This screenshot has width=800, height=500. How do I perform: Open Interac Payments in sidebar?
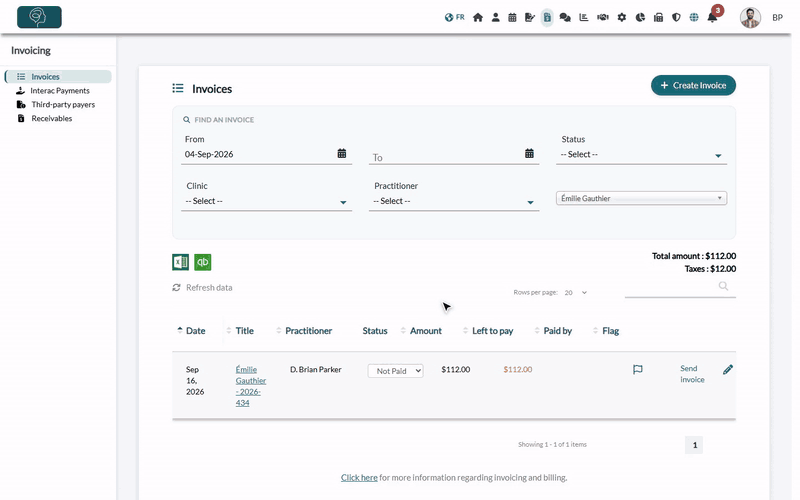pos(60,90)
